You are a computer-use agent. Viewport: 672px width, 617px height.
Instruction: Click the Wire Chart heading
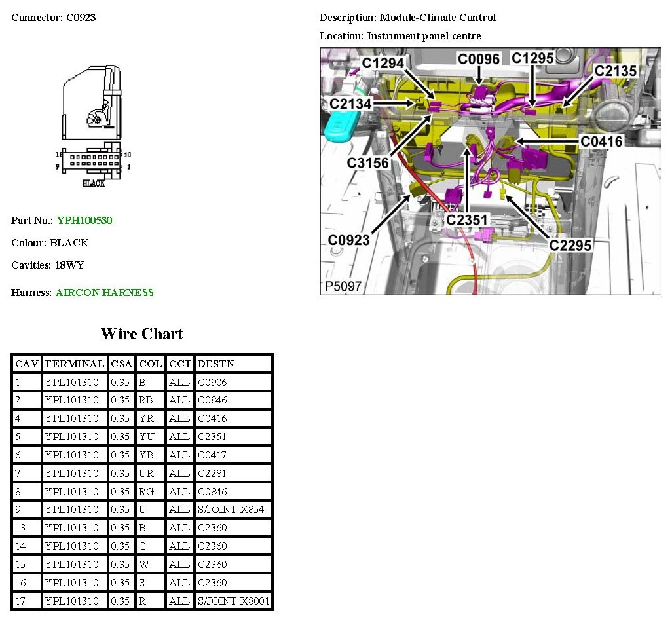pyautogui.click(x=142, y=334)
